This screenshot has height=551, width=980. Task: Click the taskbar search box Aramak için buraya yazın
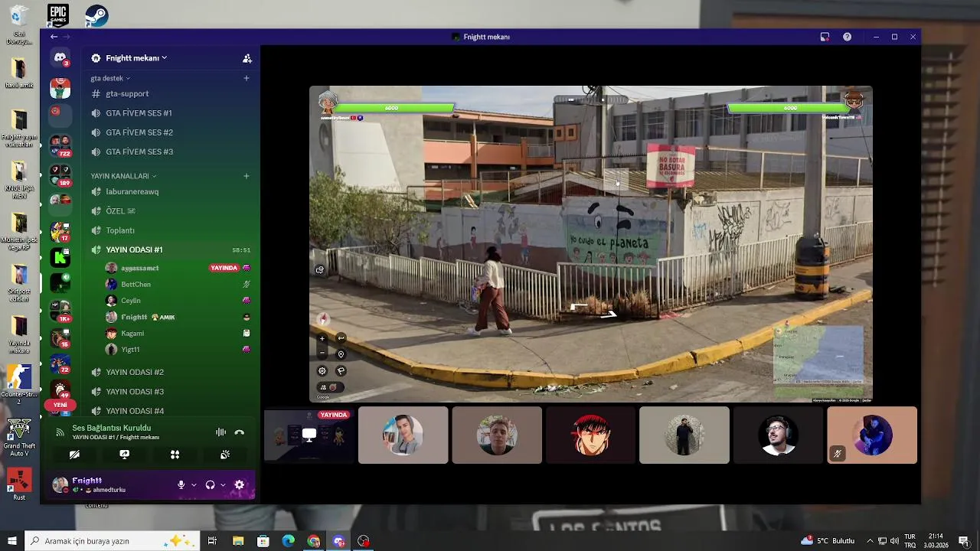click(113, 541)
